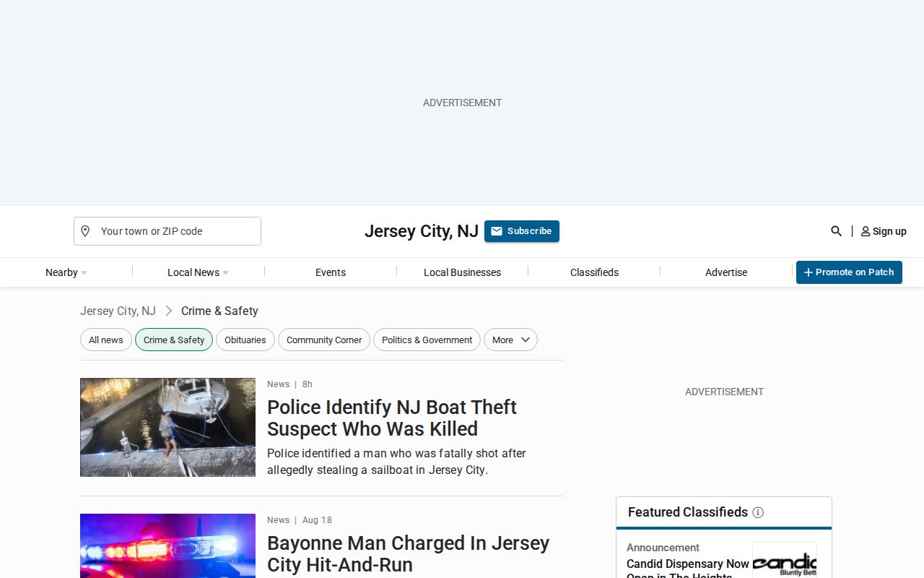Open Police Identify NJ Boat Theft headline
Image resolution: width=924 pixels, height=578 pixels.
(x=392, y=418)
